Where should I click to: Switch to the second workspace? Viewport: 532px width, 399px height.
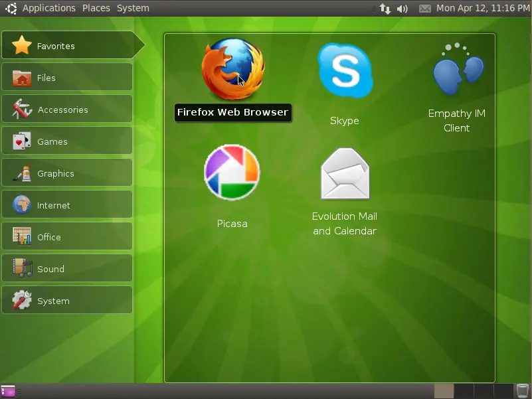(464, 391)
